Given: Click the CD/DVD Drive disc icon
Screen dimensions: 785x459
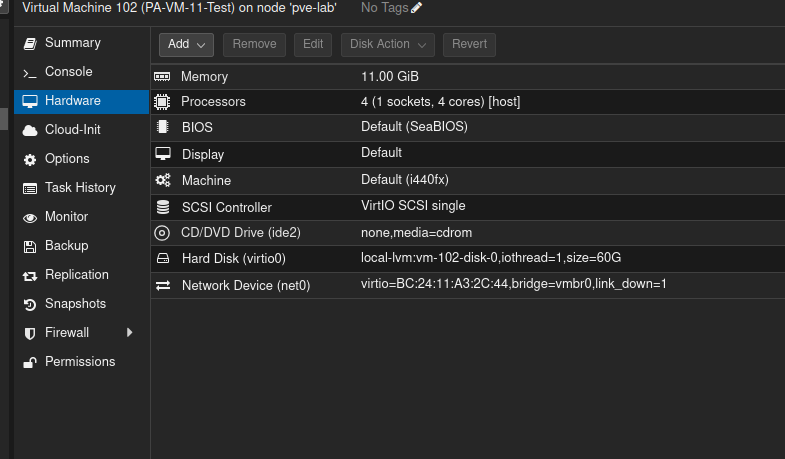Looking at the screenshot, I should coord(162,233).
